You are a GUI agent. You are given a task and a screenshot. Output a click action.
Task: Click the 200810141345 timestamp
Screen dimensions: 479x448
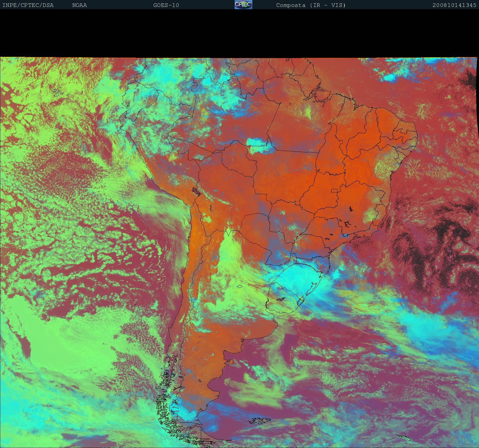(454, 5)
